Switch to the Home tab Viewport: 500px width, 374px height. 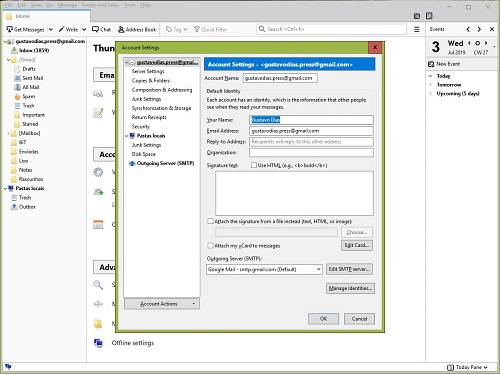coord(47,16)
